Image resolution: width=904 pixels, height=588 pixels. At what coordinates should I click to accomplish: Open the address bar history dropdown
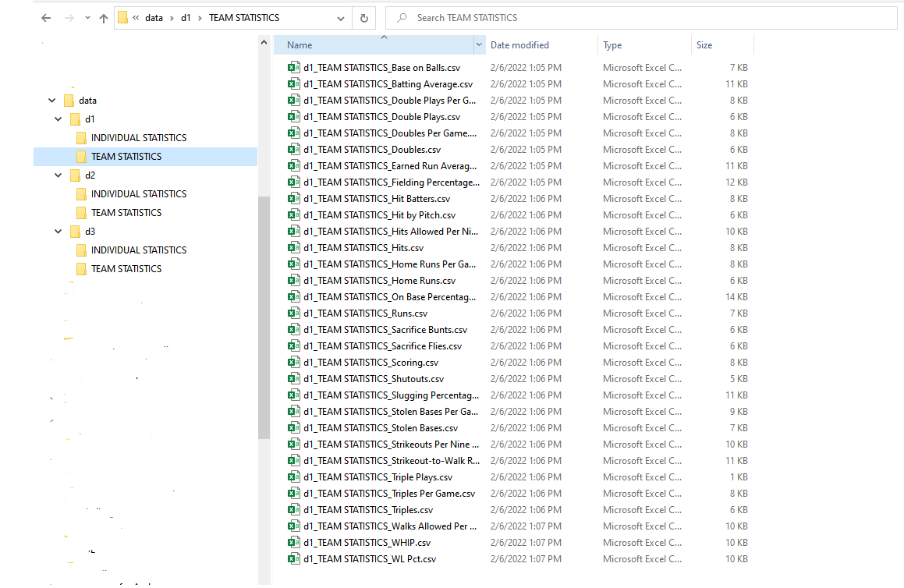(341, 19)
